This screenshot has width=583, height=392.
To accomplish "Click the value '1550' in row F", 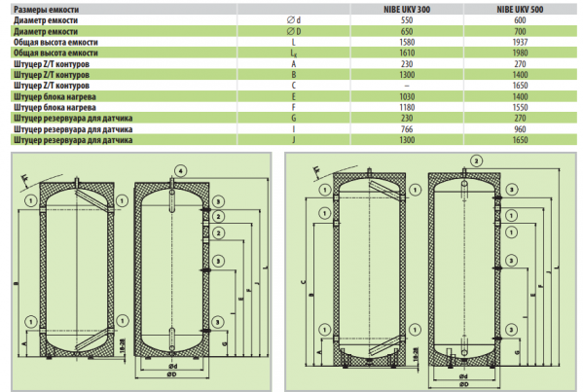I will pyautogui.click(x=520, y=107).
